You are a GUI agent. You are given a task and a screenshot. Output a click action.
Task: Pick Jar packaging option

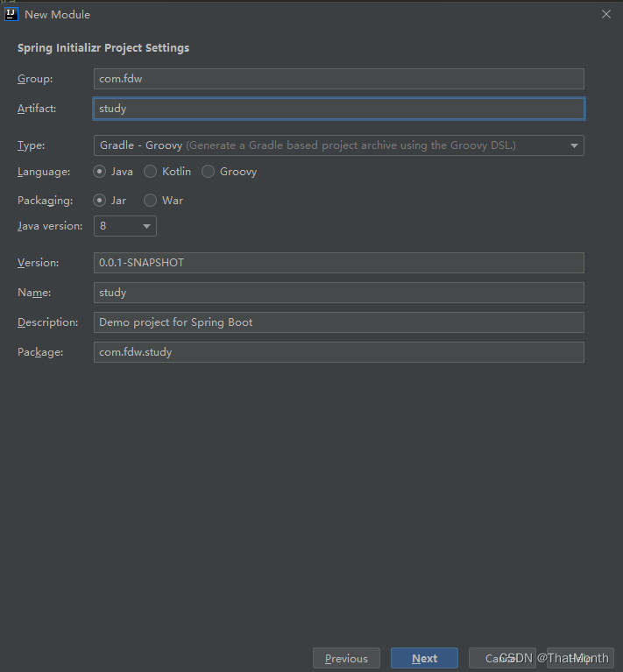click(x=99, y=201)
